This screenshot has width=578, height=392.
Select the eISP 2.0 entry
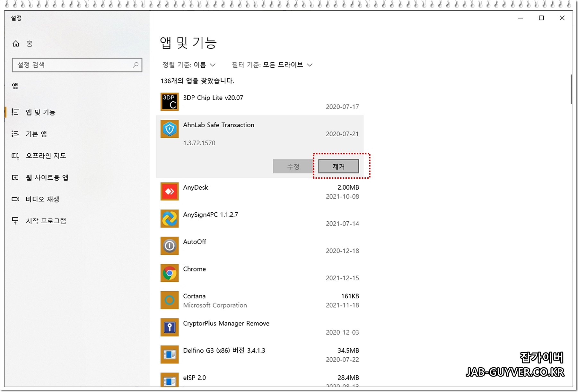coord(260,378)
